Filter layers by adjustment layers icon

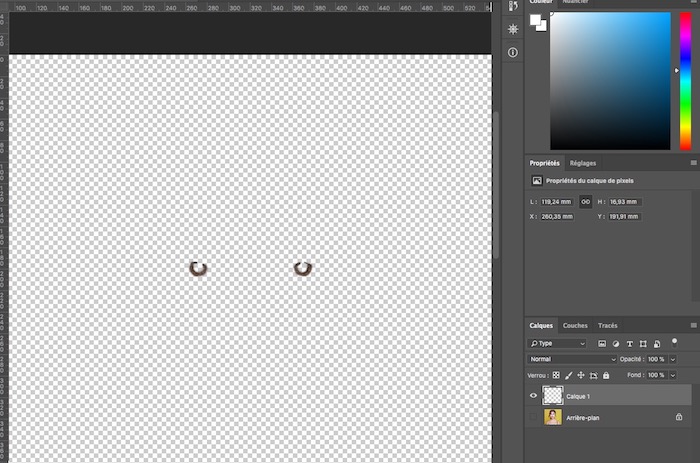pyautogui.click(x=616, y=343)
